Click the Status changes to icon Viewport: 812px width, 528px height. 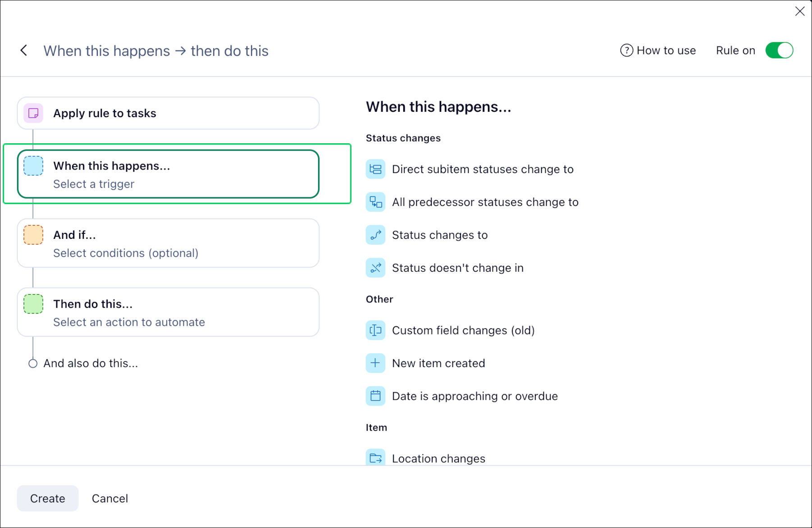(375, 235)
